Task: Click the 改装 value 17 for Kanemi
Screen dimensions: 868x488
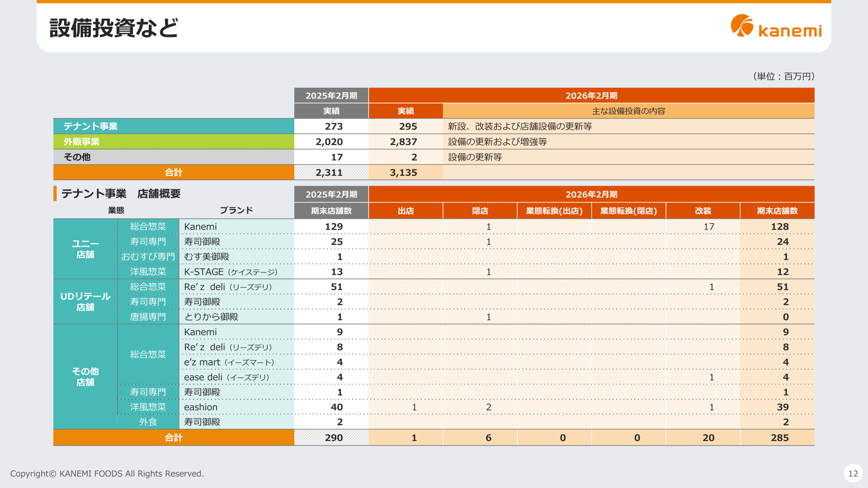Action: [709, 227]
